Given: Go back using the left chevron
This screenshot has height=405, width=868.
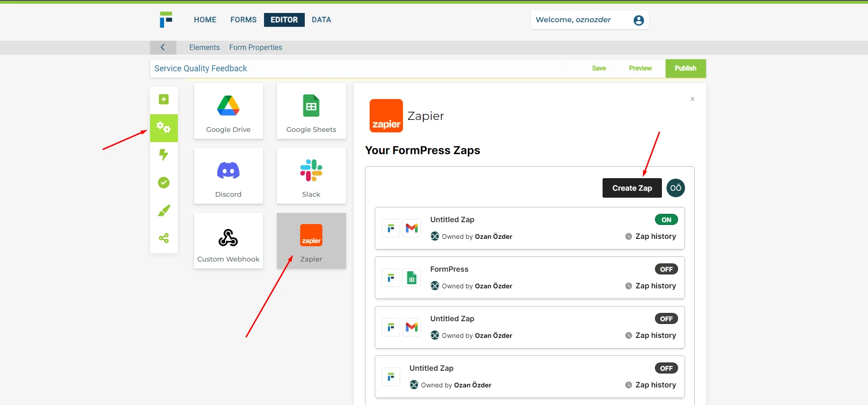Looking at the screenshot, I should pyautogui.click(x=163, y=47).
